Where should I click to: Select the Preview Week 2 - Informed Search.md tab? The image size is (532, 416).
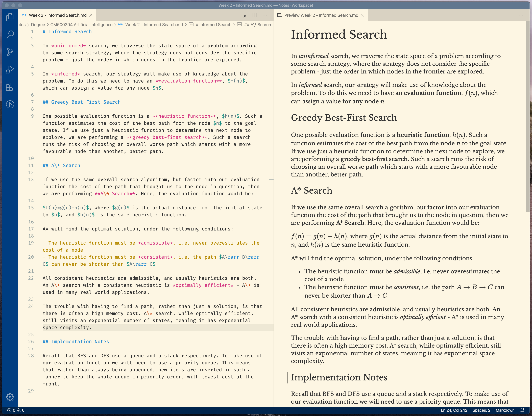(x=321, y=15)
